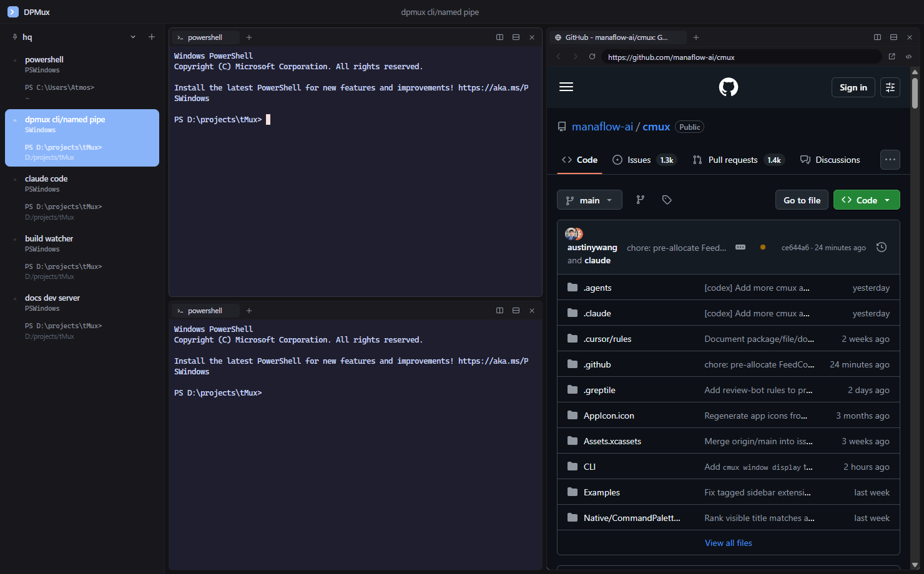Switch to the Pull requests tab
This screenshot has width=924, height=574.
737,160
